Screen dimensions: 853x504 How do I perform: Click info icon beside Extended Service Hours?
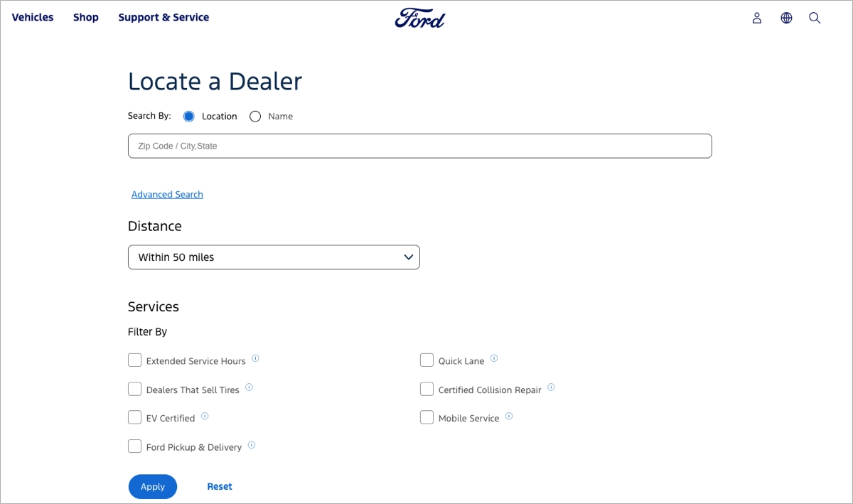point(256,358)
